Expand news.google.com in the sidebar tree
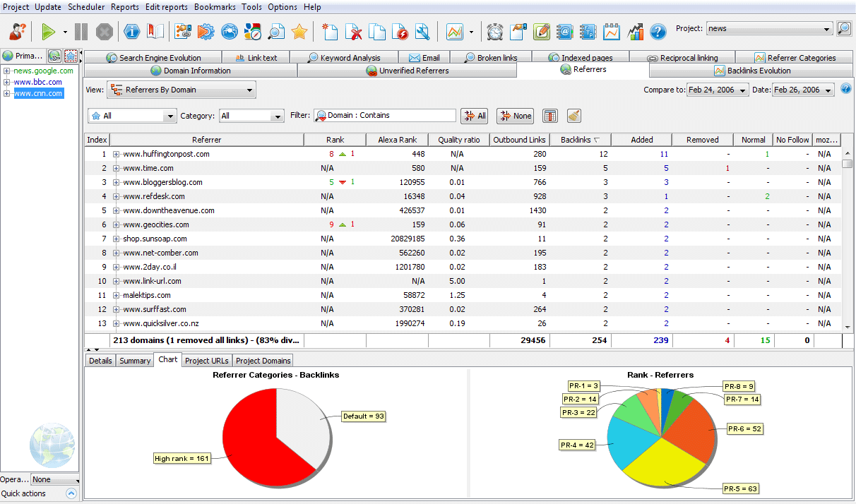The height and width of the screenshot is (504, 856). point(7,70)
